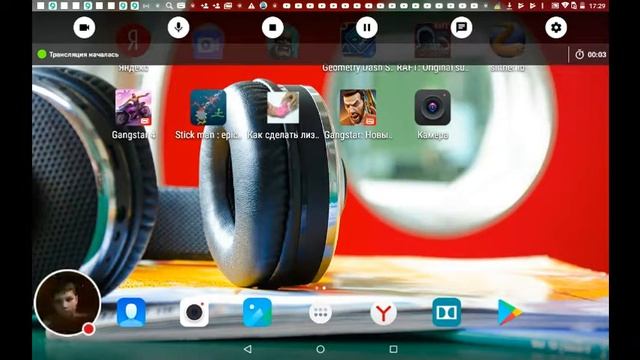Tap the Android back navigation button
Image resolution: width=640 pixels, height=360 pixels.
pyautogui.click(x=247, y=349)
